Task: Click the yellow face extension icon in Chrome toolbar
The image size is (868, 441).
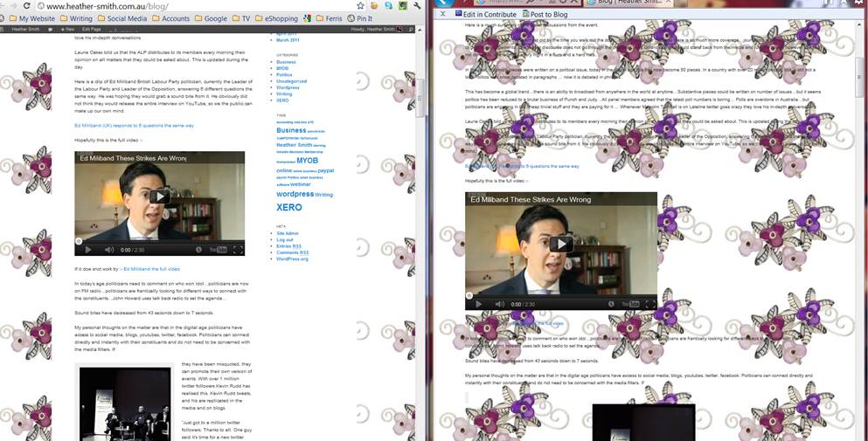Action: (x=374, y=5)
